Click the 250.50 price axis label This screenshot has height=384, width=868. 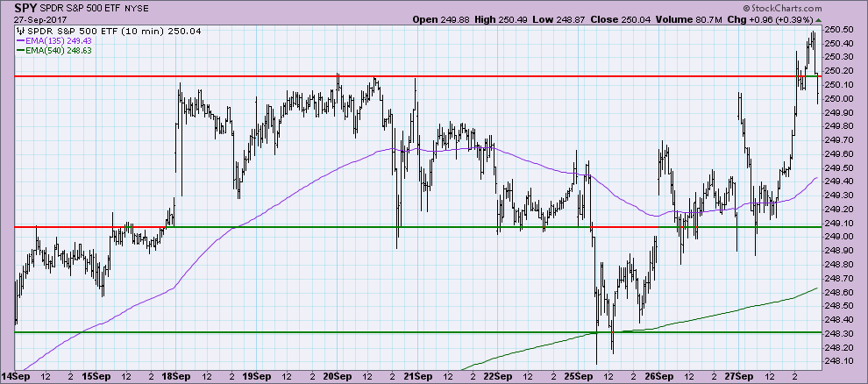(838, 30)
